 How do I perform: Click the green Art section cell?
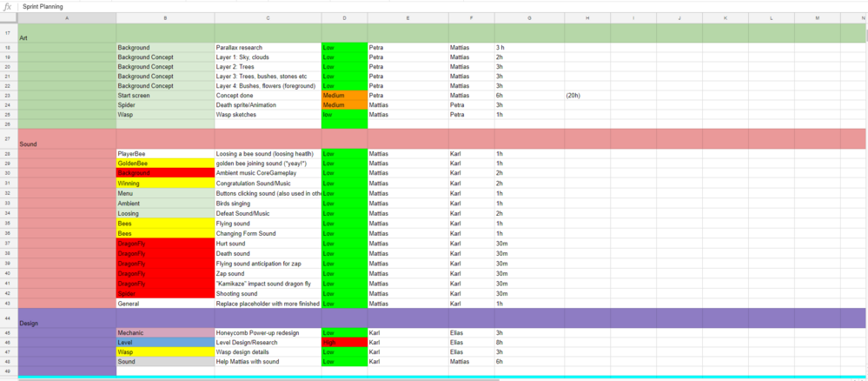click(x=67, y=34)
